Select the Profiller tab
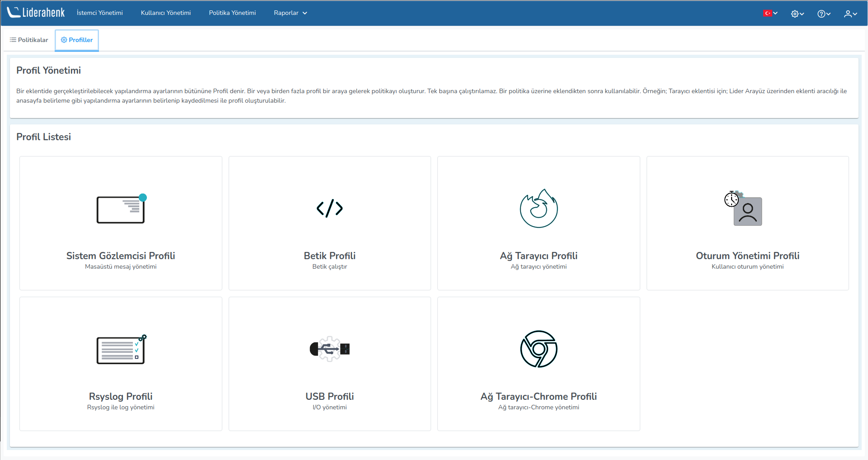Viewport: 868px width, 460px height. point(77,40)
